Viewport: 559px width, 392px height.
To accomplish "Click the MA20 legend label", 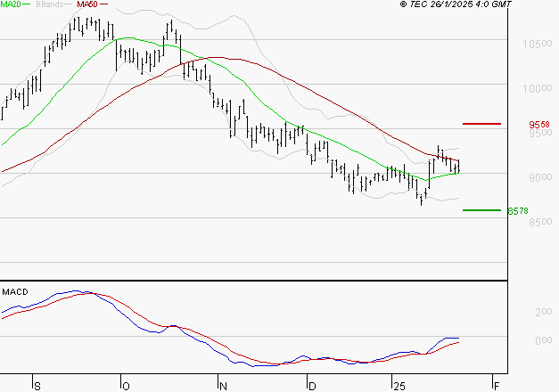I will [11, 4].
